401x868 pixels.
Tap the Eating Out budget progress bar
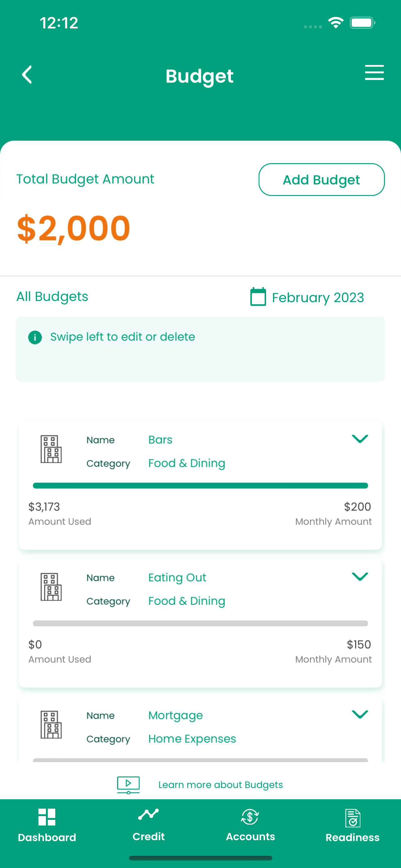[200, 623]
